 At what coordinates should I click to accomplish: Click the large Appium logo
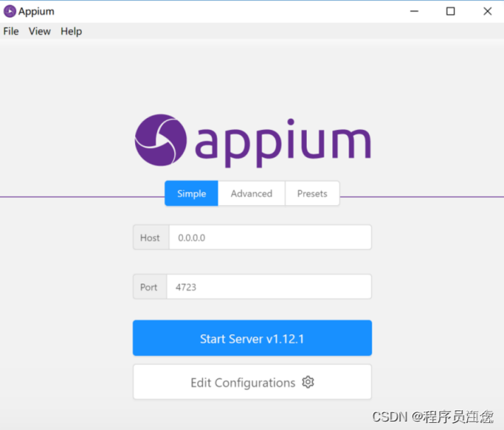252,141
